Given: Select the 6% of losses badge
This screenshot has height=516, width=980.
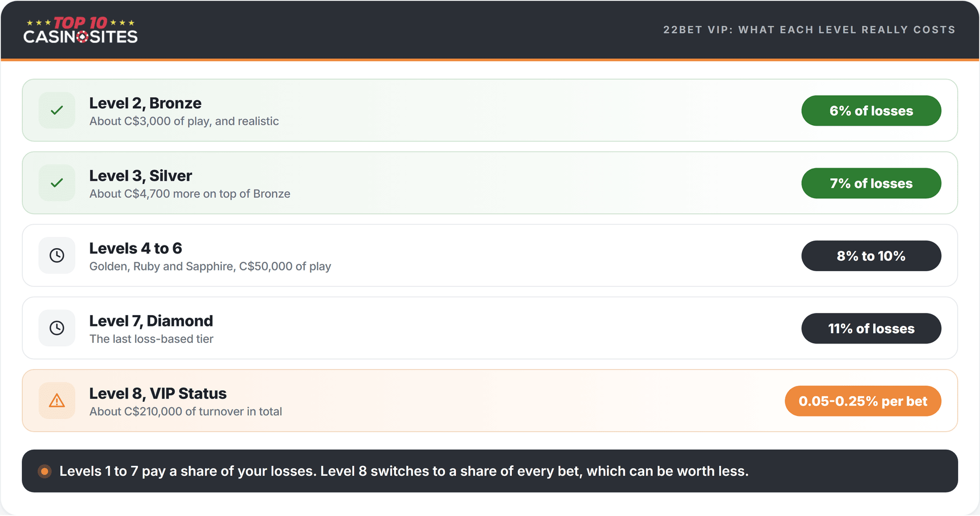Looking at the screenshot, I should point(871,110).
